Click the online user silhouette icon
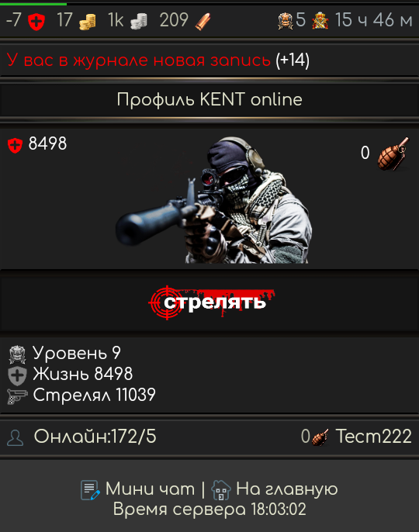The width and height of the screenshot is (419, 532). (16, 437)
